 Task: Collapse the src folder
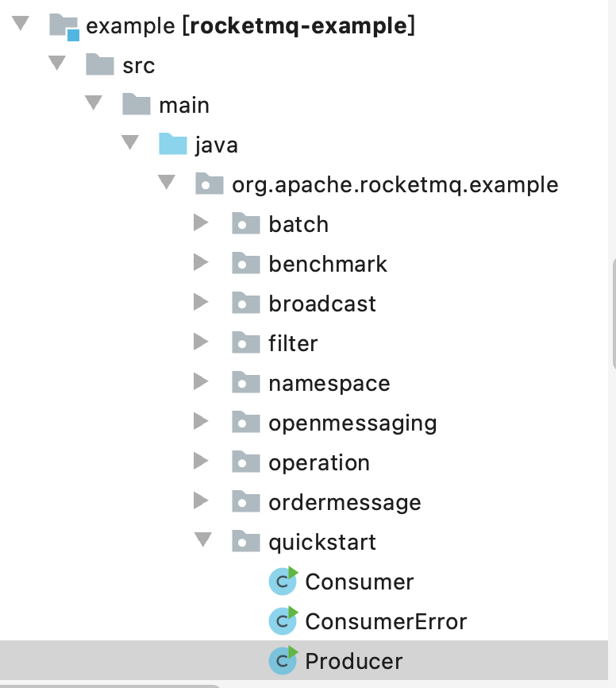click(x=57, y=64)
